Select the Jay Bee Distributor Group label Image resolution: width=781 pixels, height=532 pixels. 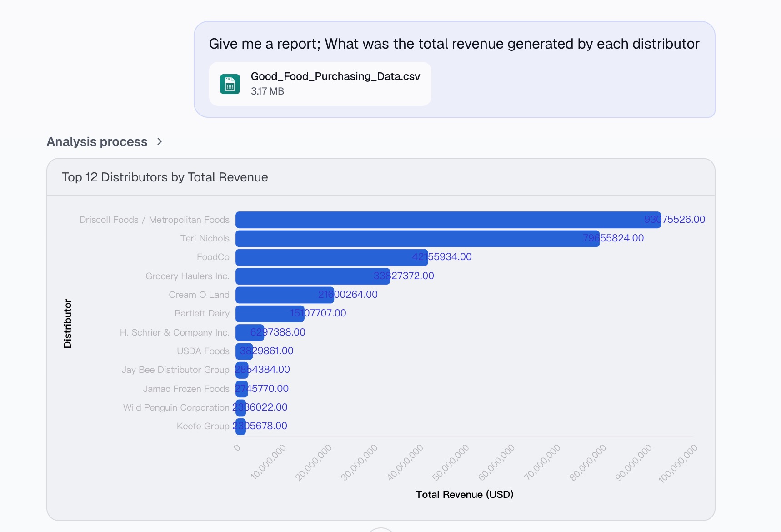coord(175,370)
